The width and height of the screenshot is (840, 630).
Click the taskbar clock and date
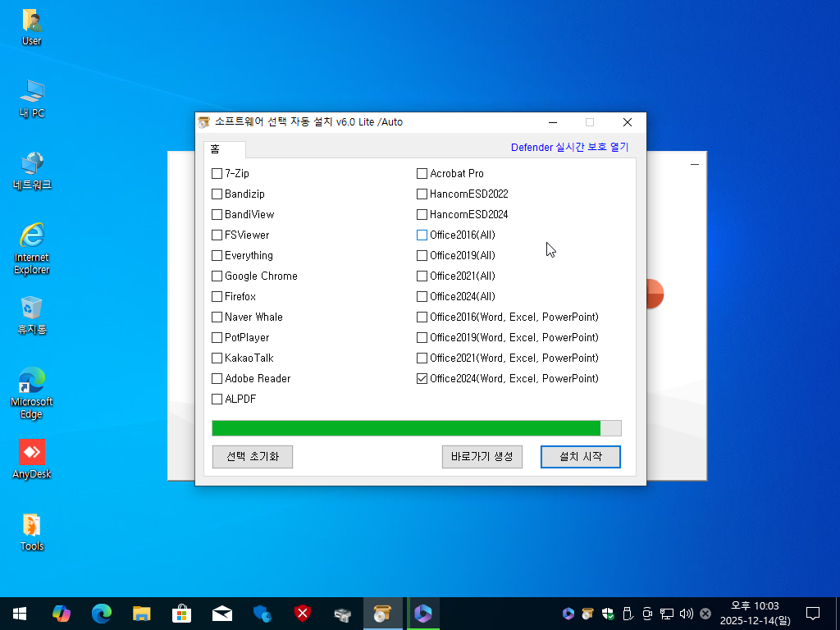pyautogui.click(x=755, y=614)
